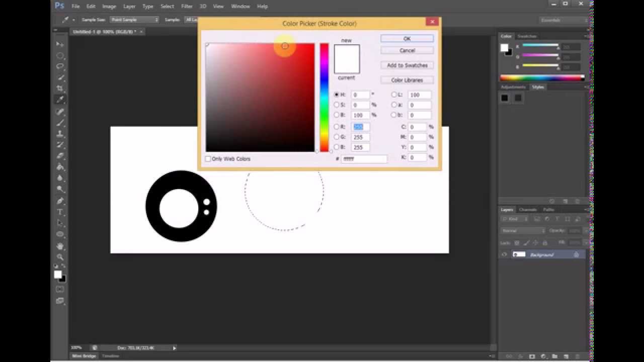Select the Horizontal Type tool
The width and height of the screenshot is (644, 362).
pyautogui.click(x=60, y=212)
